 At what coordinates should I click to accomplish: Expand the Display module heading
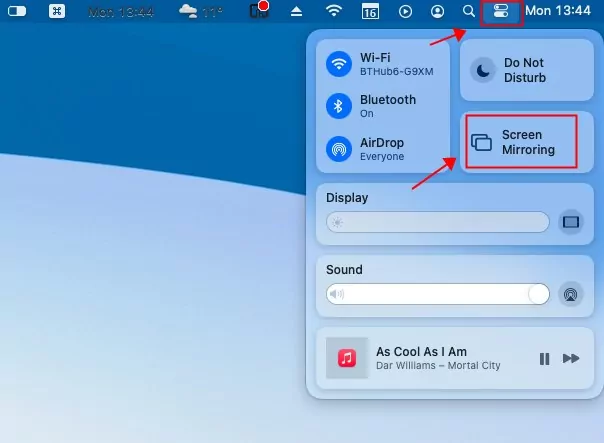pyautogui.click(x=347, y=198)
